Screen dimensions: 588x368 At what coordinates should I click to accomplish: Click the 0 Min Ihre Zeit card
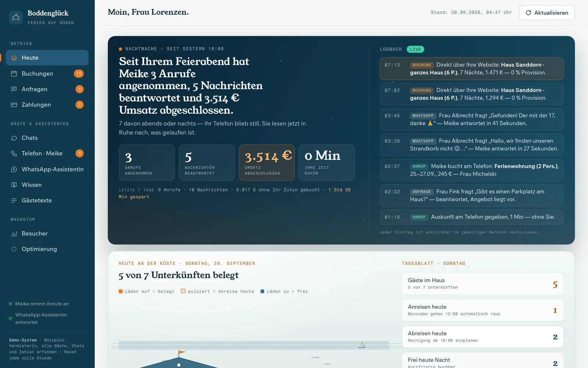327,162
